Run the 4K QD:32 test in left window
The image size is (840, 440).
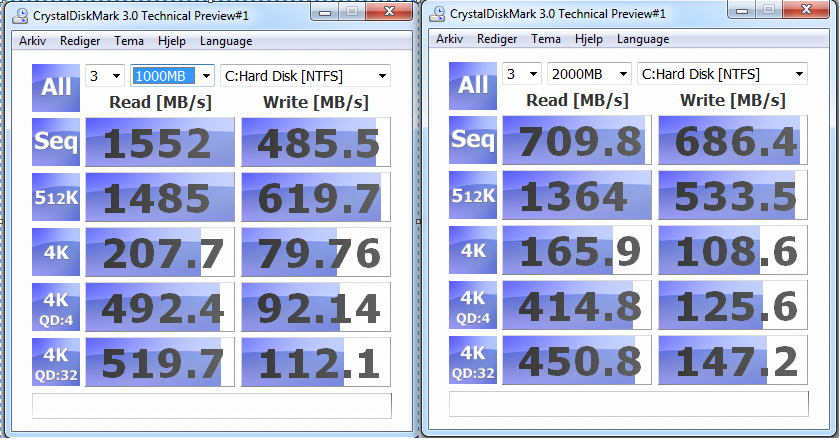[x=56, y=362]
